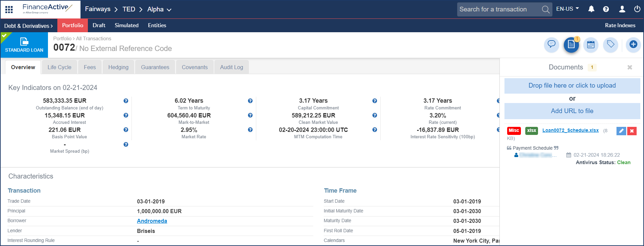The image size is (644, 246).
Task: Expand the Alpha breadcrumb dropdown
Action: [159, 9]
